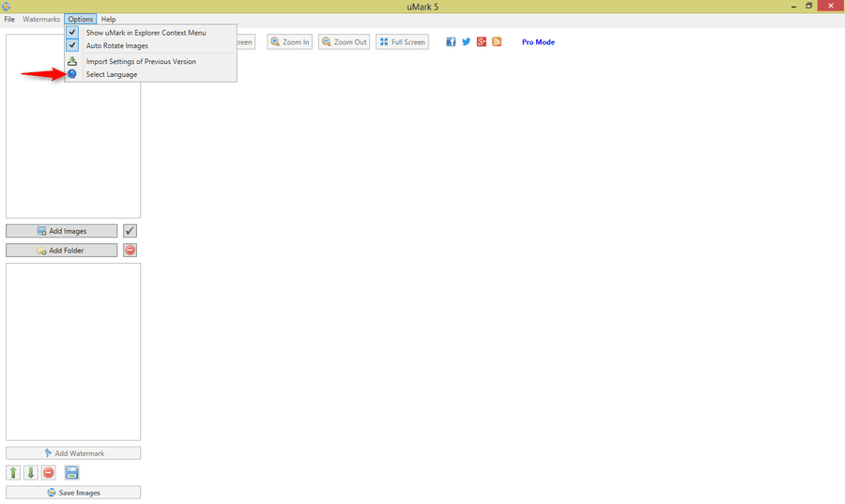Open the Twitter bird icon

tap(466, 42)
